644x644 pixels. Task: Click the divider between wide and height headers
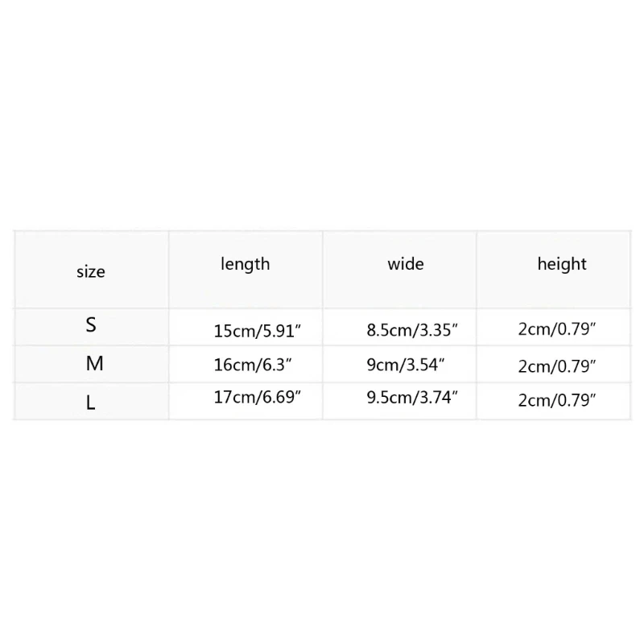tap(477, 269)
